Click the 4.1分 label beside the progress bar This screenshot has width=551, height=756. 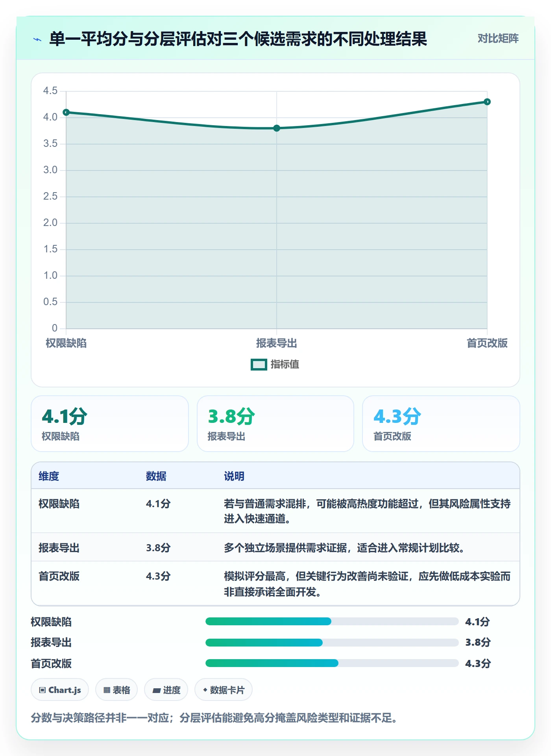click(x=477, y=622)
